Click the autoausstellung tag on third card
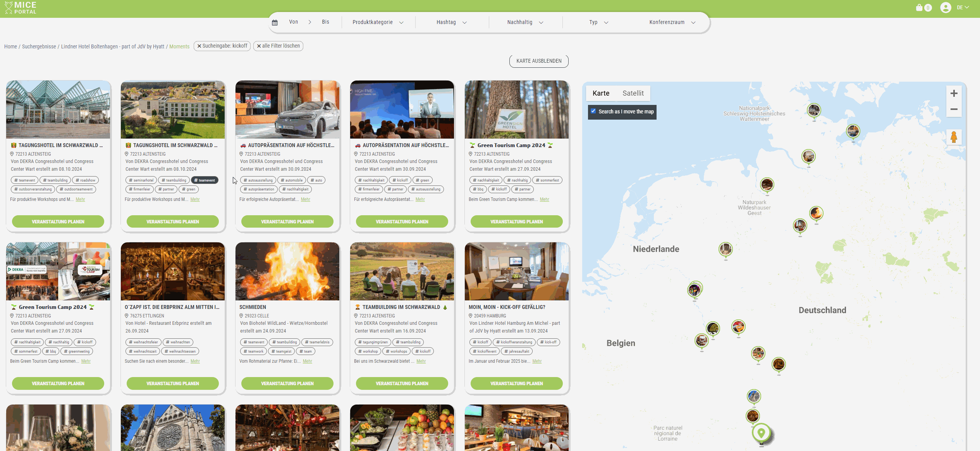The width and height of the screenshot is (980, 451). click(258, 180)
